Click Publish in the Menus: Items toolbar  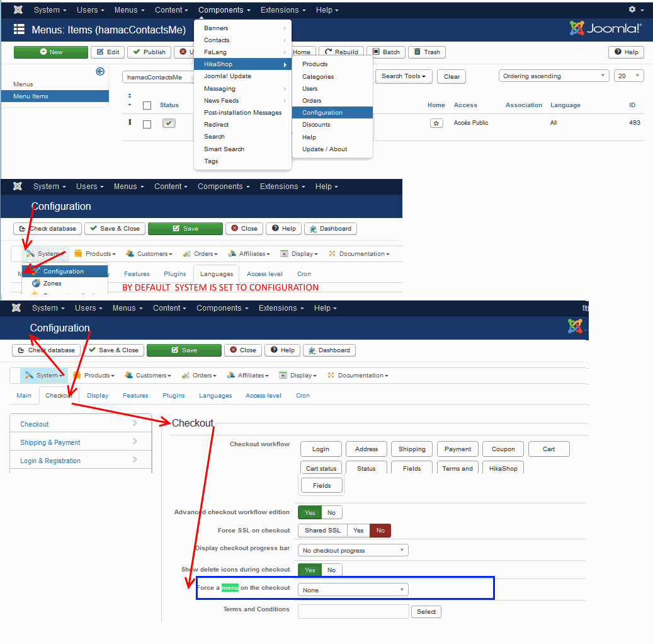point(149,52)
